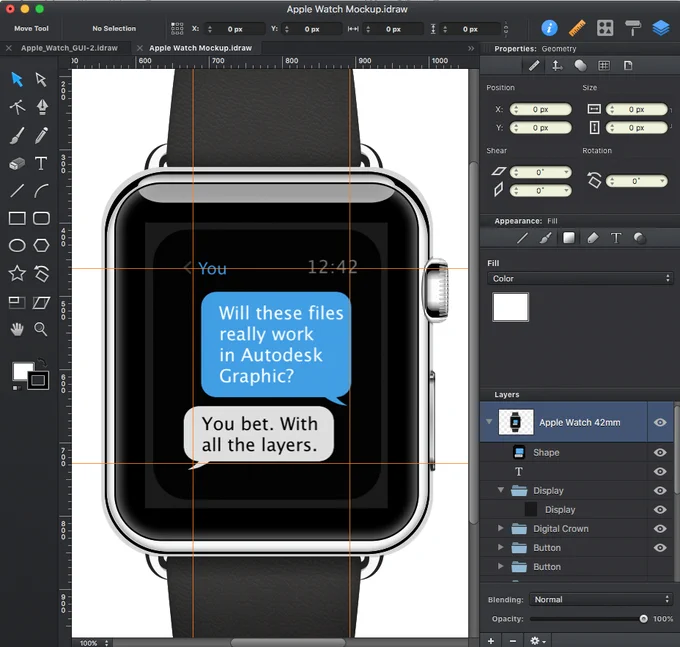Select the Arc tool
The width and height of the screenshot is (680, 647).
click(x=41, y=190)
